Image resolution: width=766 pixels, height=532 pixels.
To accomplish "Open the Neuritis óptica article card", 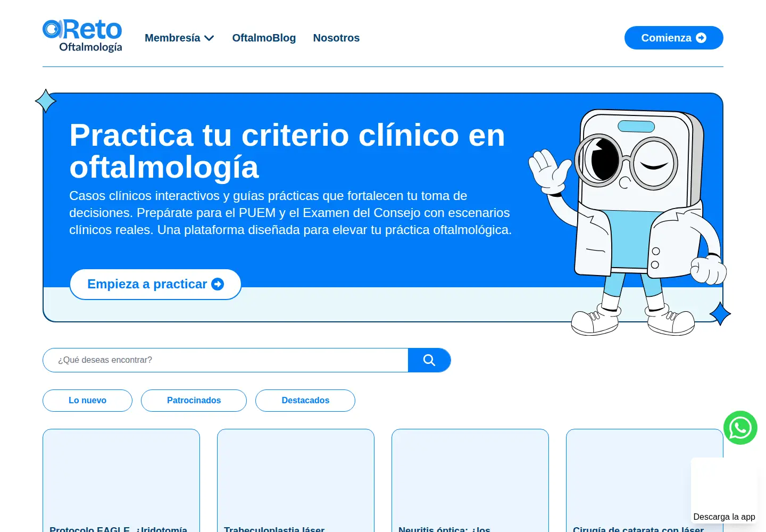I will 470,480.
